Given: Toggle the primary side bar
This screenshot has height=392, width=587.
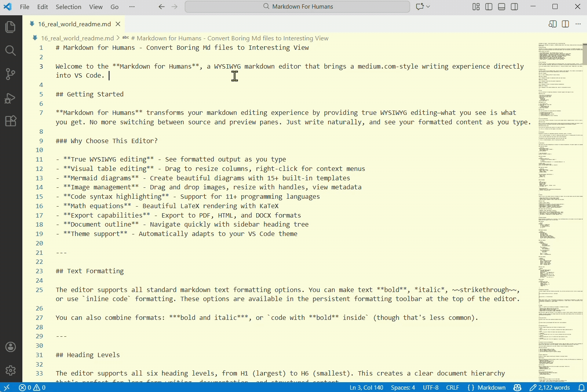Looking at the screenshot, I should click(489, 7).
